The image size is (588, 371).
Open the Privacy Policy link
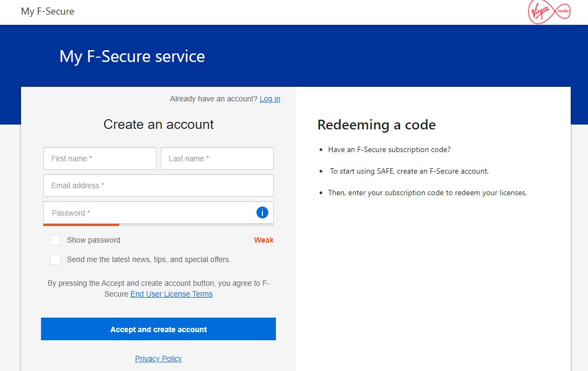[x=158, y=359]
